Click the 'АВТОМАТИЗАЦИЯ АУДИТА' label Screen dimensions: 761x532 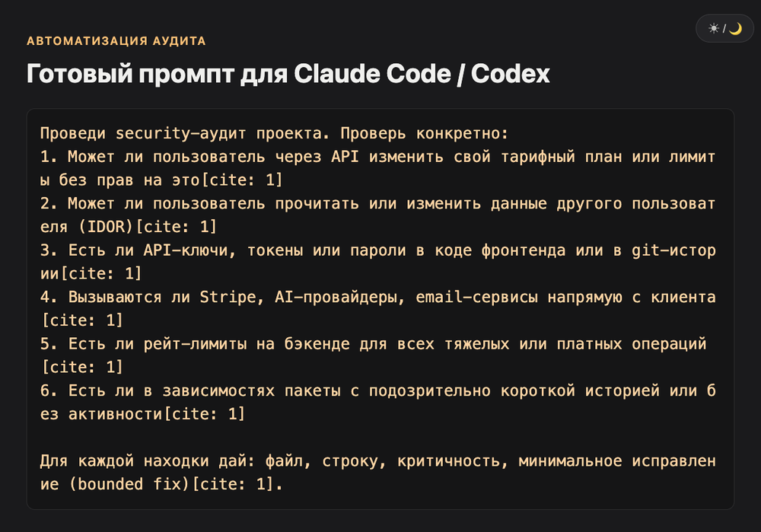(116, 41)
